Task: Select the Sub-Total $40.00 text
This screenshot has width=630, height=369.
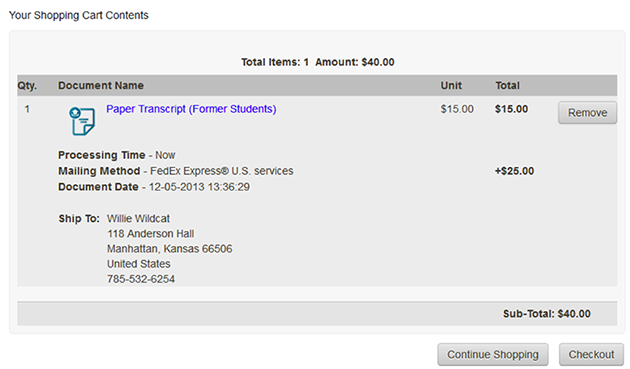Action: coord(547,314)
